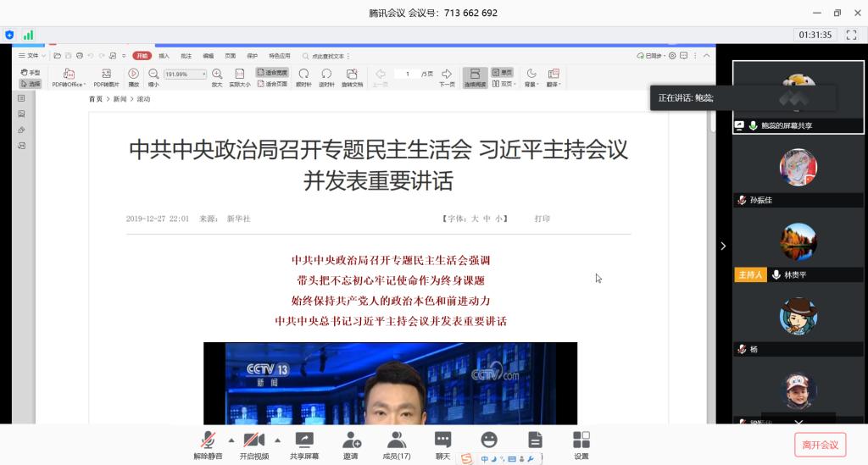Click the zoom in (放大) magnifier icon
Screen dimensions: 868x465
217,75
